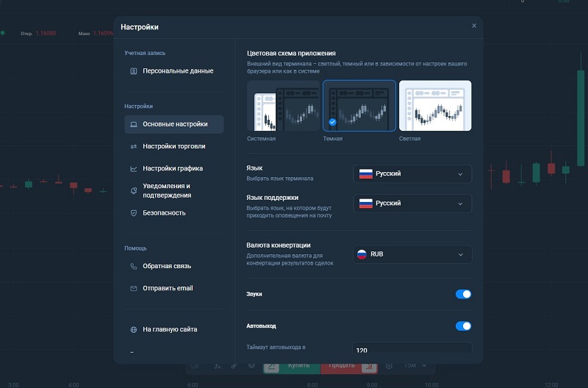Turn off the Звуки toggle
The height and width of the screenshot is (388, 588).
(463, 294)
